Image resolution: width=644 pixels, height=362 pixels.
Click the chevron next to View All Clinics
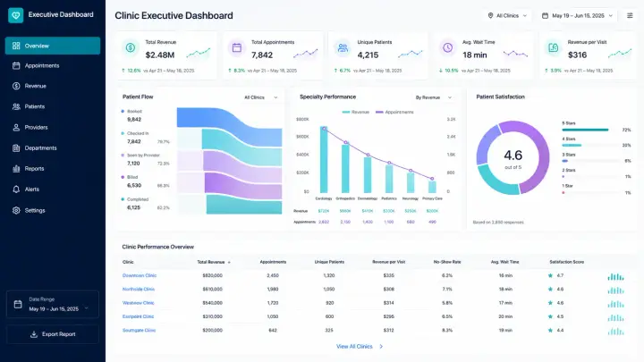(381, 347)
